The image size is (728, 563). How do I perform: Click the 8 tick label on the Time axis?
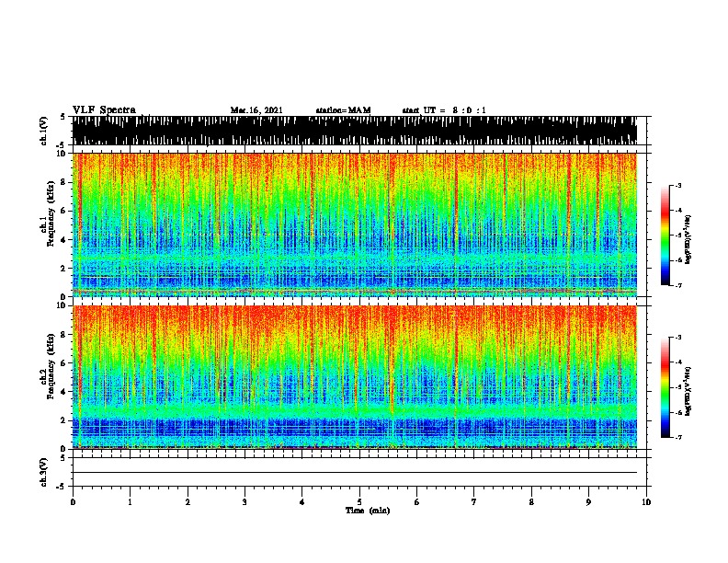pyautogui.click(x=531, y=502)
